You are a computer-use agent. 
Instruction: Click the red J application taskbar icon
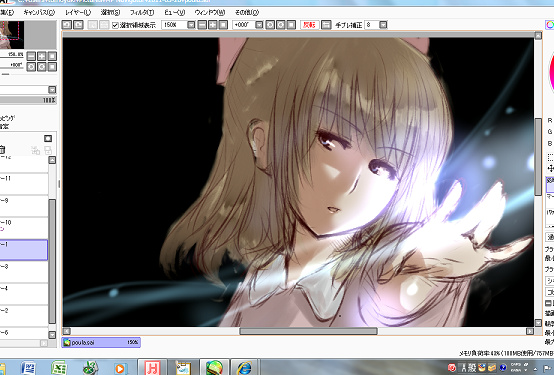pyautogui.click(x=152, y=368)
